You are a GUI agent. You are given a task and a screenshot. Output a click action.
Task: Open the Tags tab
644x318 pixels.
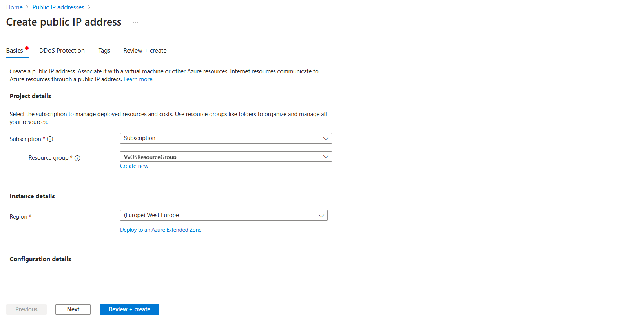pos(104,51)
